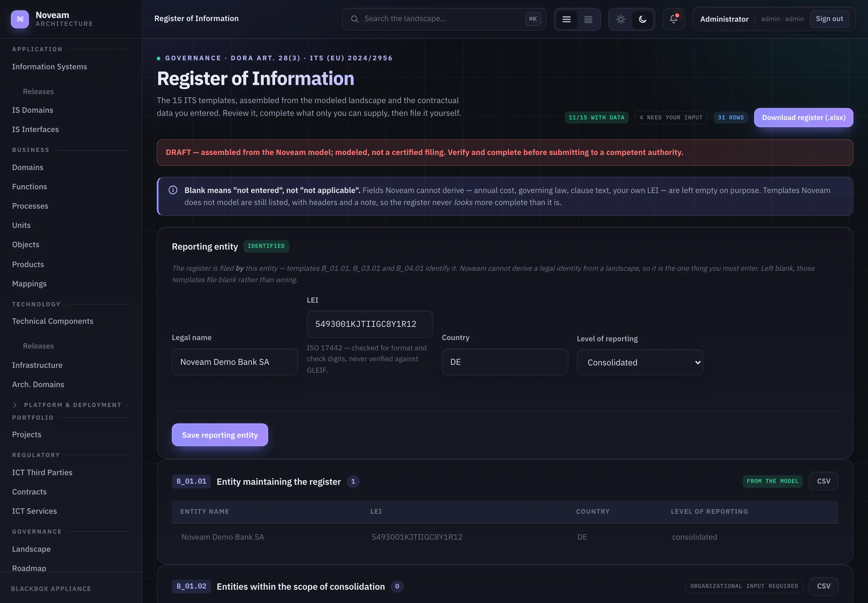The image size is (868, 603).
Task: Click ORGANIZATIONAL INPUT REQUIRED badge
Action: click(x=744, y=586)
